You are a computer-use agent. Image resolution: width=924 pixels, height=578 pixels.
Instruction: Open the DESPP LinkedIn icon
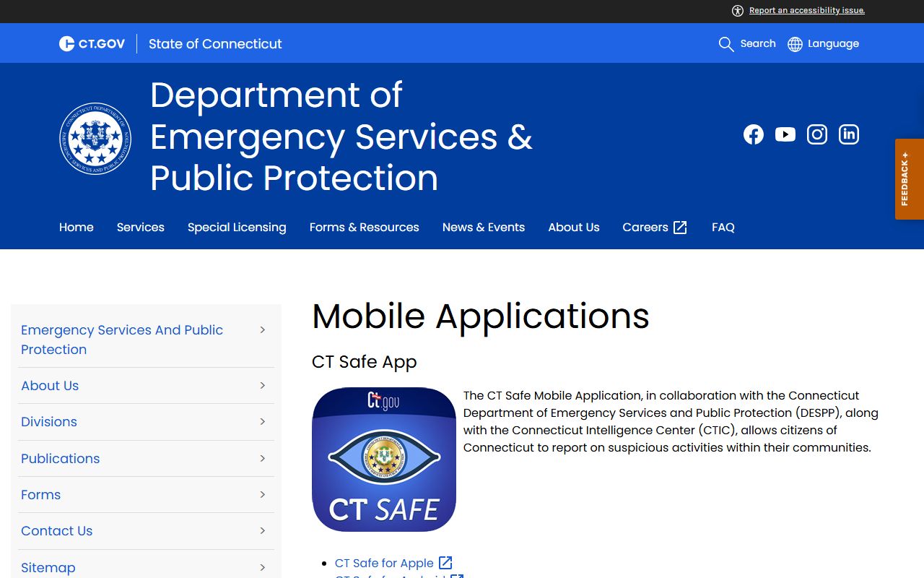pos(849,134)
